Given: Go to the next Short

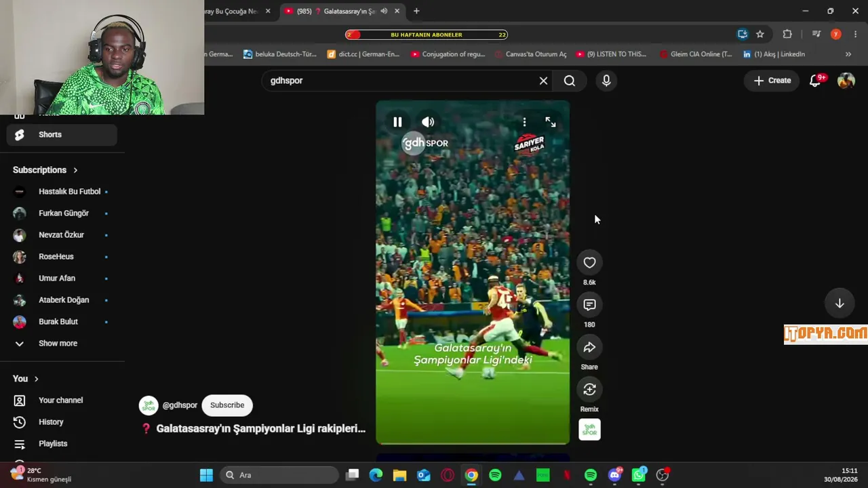Looking at the screenshot, I should [x=840, y=303].
